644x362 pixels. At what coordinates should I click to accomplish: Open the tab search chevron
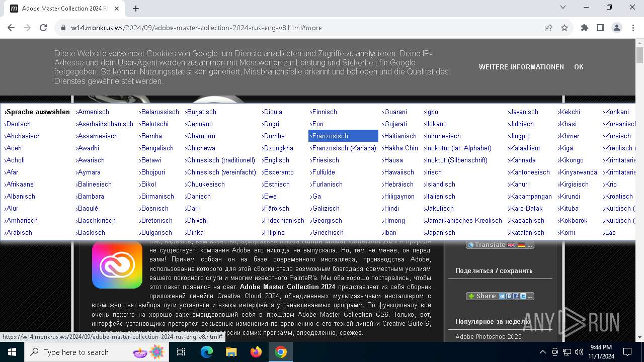click(x=563, y=7)
